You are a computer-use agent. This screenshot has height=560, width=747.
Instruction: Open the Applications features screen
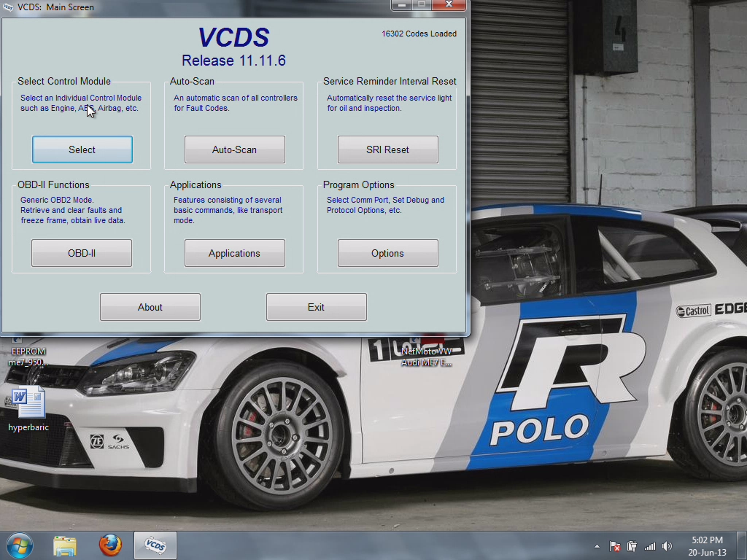click(x=234, y=252)
